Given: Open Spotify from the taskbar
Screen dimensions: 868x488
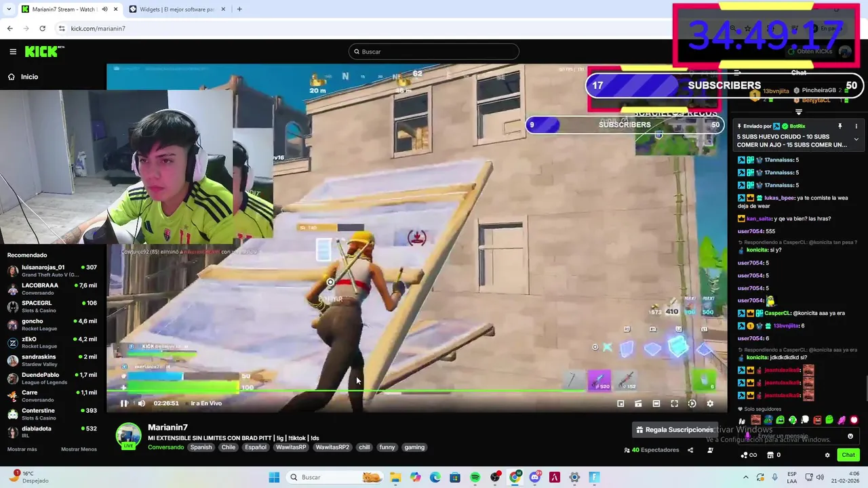Looking at the screenshot, I should [x=475, y=477].
